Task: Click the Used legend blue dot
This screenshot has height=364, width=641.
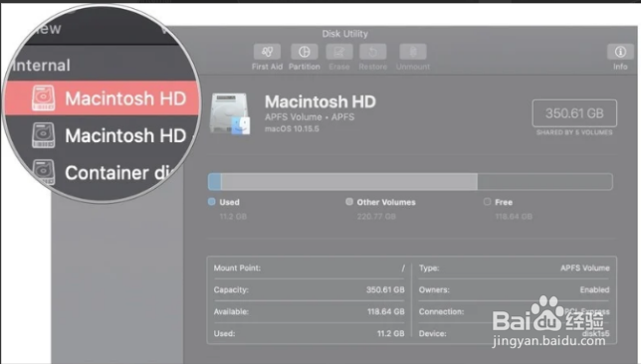Action: (211, 202)
